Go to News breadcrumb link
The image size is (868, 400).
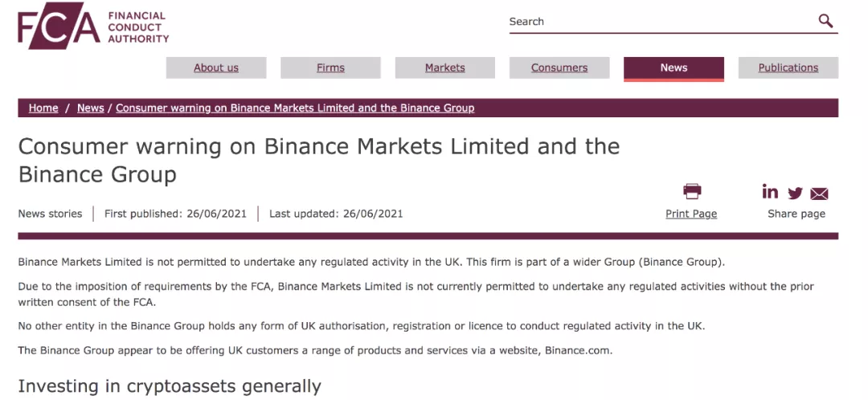(91, 108)
